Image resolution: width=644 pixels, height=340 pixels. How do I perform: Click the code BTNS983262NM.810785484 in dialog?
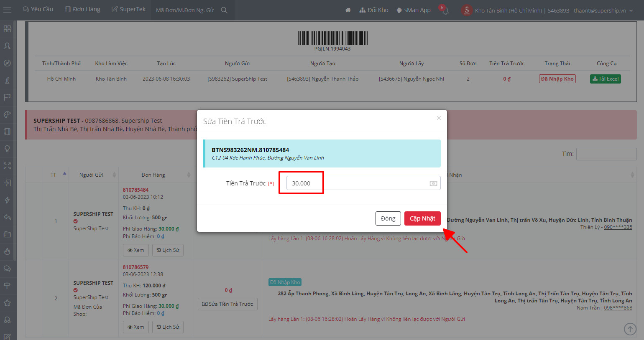coord(250,150)
